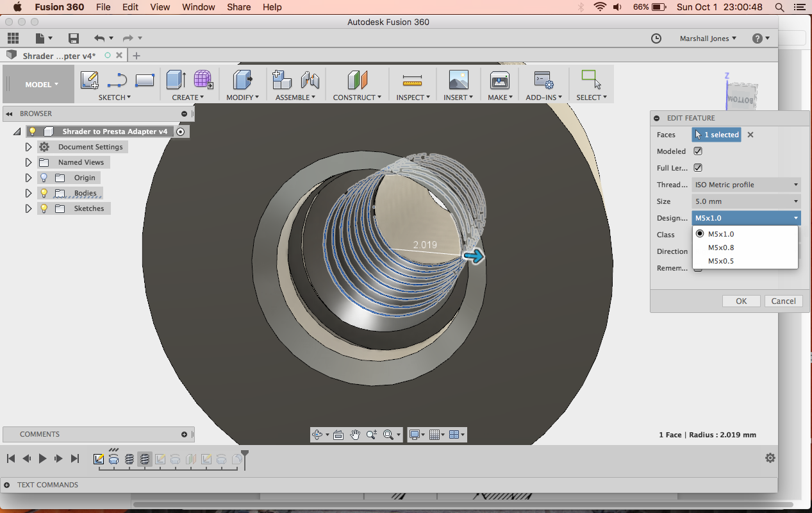
Task: Expand the Origin folder
Action: pyautogui.click(x=28, y=178)
